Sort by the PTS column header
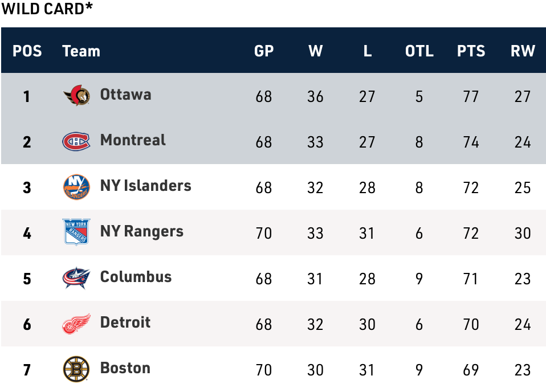546x392 pixels. (x=471, y=51)
